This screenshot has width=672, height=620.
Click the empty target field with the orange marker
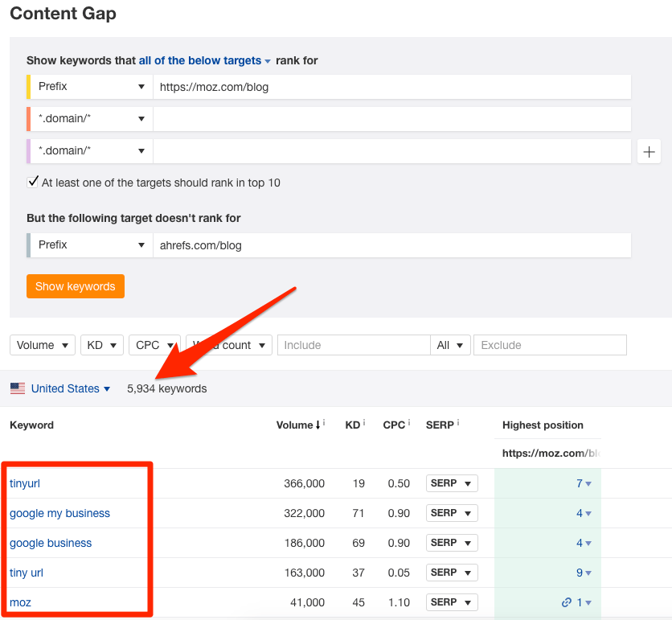click(x=391, y=119)
